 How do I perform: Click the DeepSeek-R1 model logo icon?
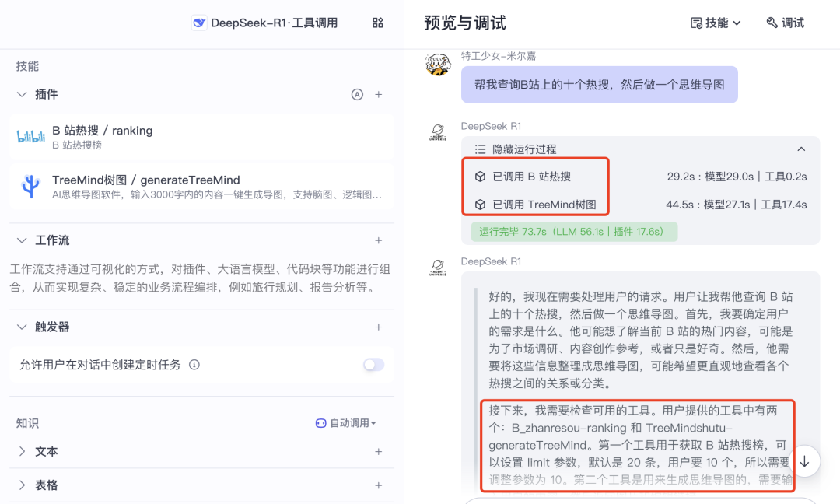point(199,23)
